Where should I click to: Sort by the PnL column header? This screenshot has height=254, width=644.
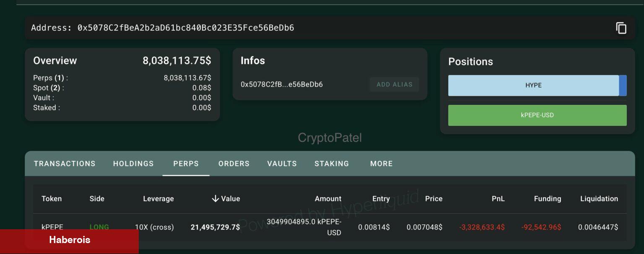498,199
